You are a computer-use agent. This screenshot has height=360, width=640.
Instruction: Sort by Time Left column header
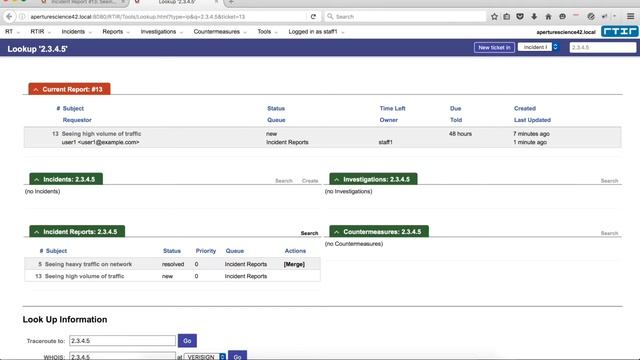pos(392,109)
